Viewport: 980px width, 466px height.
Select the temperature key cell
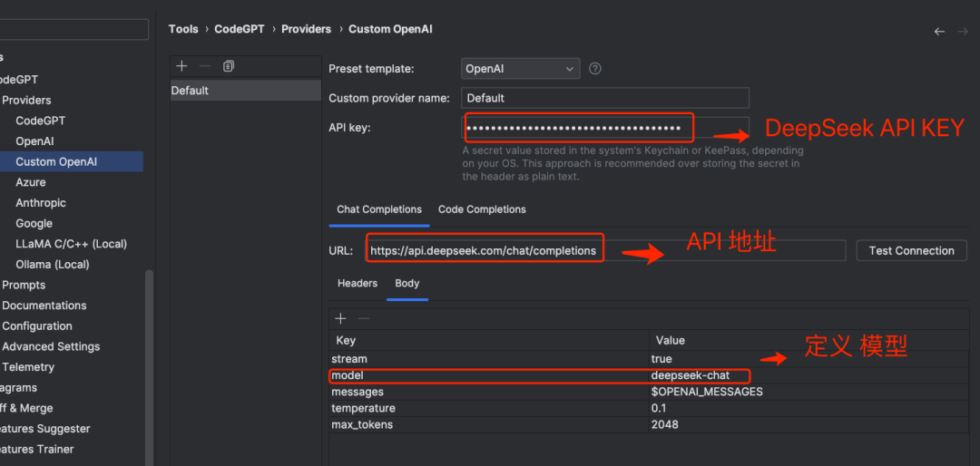click(x=489, y=409)
